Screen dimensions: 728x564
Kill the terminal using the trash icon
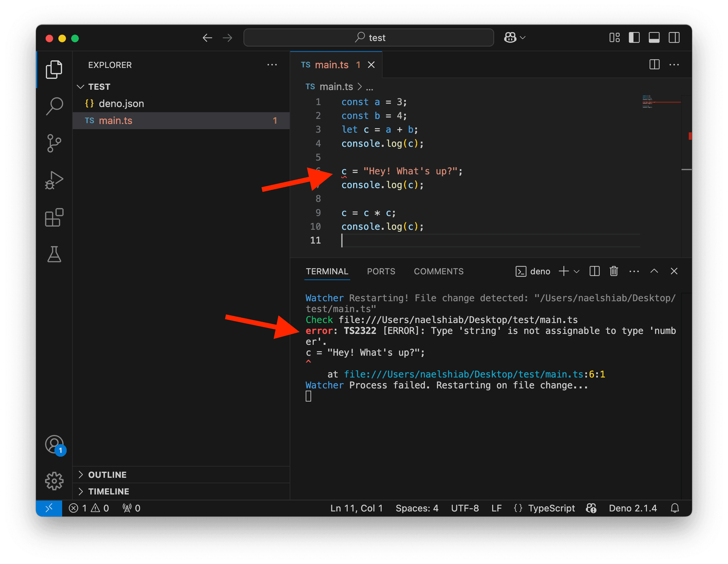tap(614, 271)
